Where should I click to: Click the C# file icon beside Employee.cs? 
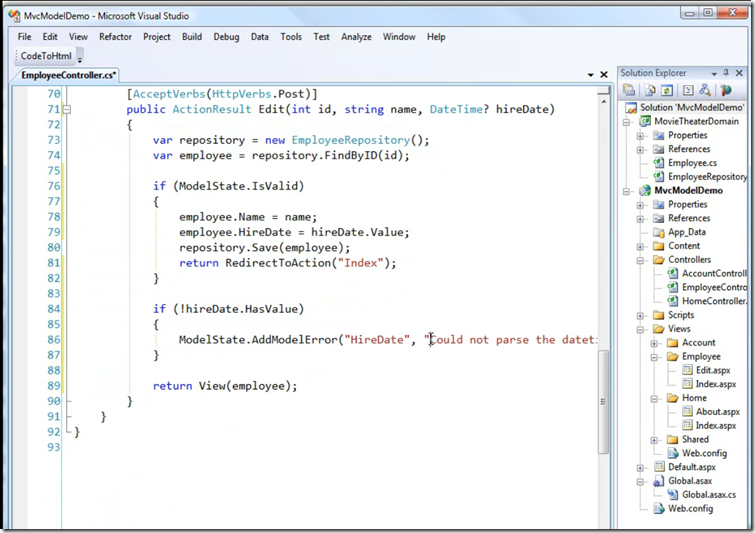pyautogui.click(x=659, y=163)
